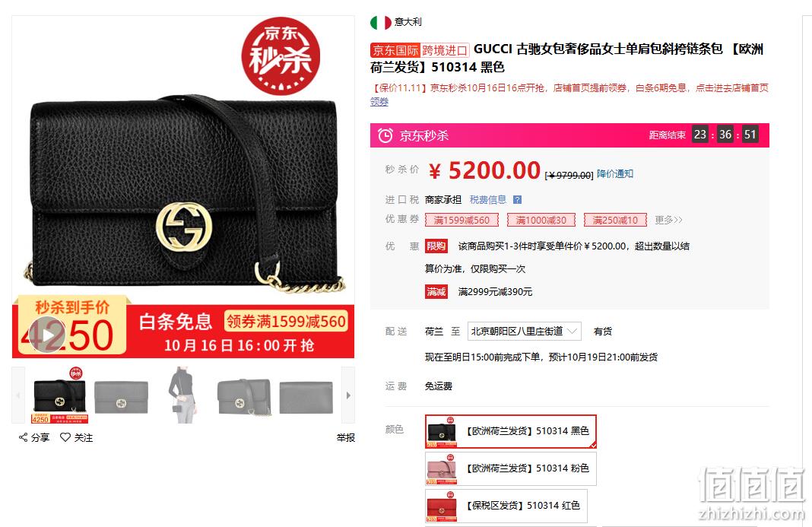The width and height of the screenshot is (812, 527).
Task: Click the red 限购 badge
Action: pos(436,246)
